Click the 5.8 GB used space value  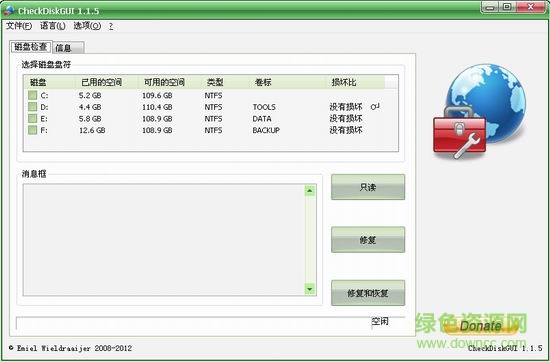[x=90, y=119]
